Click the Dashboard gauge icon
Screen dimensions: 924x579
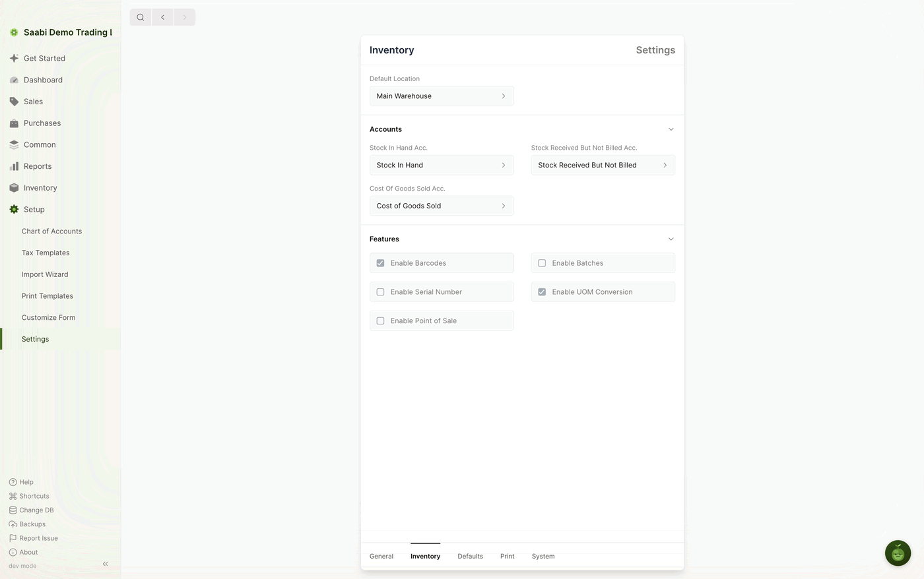point(14,80)
